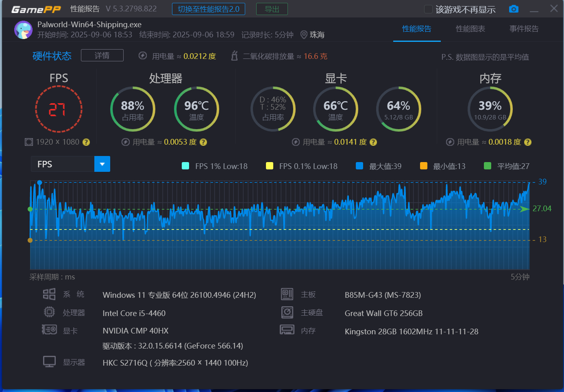Viewport: 564px width, 392px height.
Task: Open help icon beside memory 0.0018 度
Action: [528, 142]
